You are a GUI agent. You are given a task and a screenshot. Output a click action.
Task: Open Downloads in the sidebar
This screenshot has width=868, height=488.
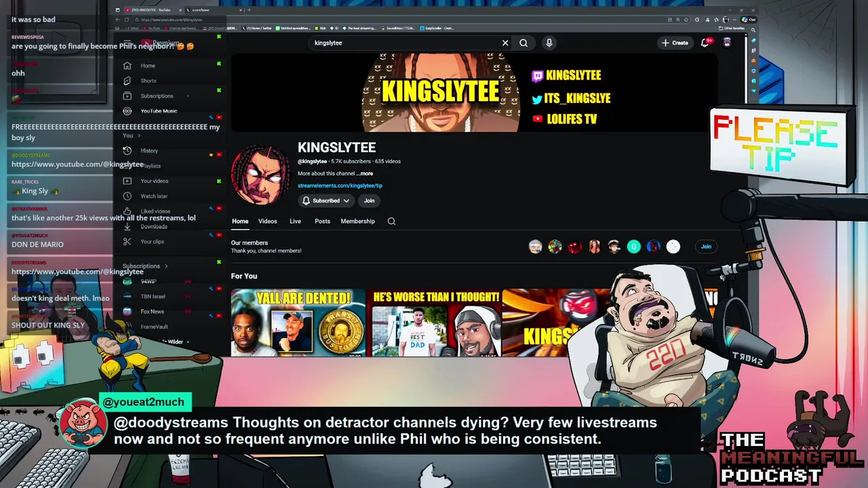click(x=154, y=226)
